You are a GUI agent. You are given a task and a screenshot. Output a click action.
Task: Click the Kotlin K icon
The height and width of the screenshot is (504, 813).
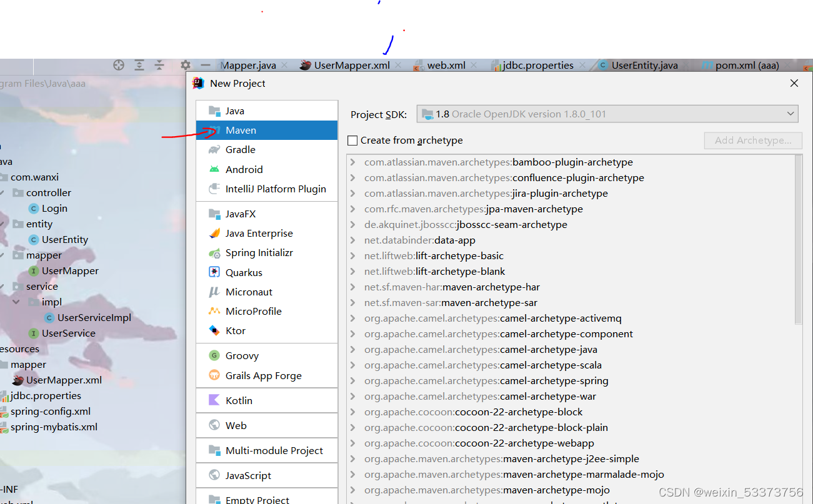(x=214, y=400)
